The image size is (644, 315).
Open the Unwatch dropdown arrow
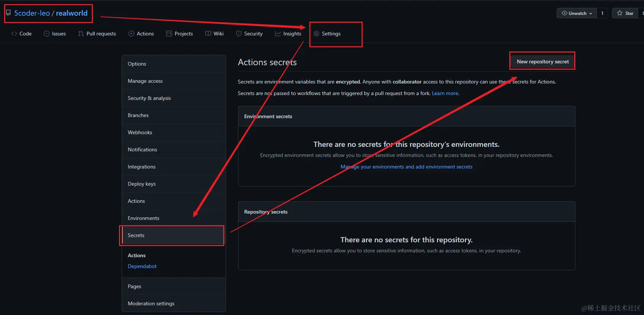coord(591,13)
